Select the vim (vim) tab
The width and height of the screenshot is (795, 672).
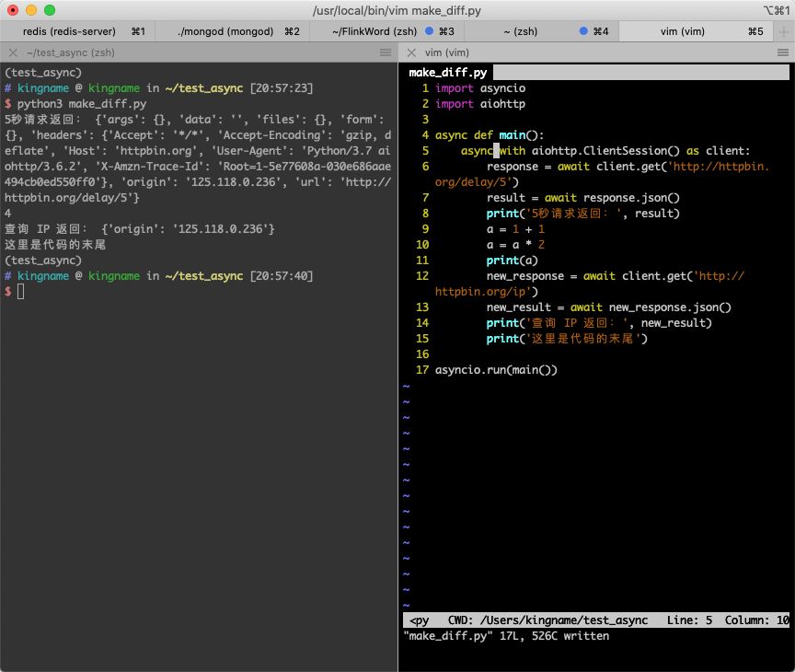tap(697, 31)
